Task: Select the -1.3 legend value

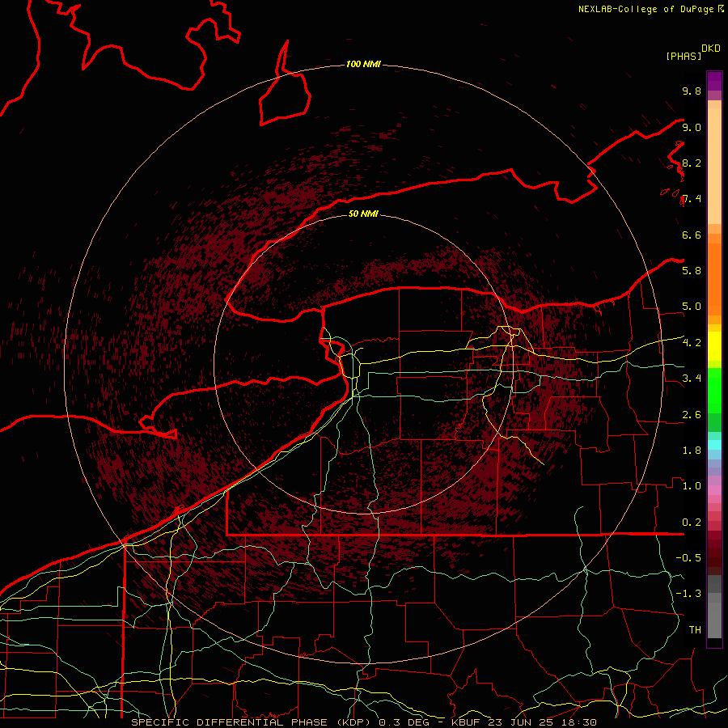Action: (x=688, y=594)
